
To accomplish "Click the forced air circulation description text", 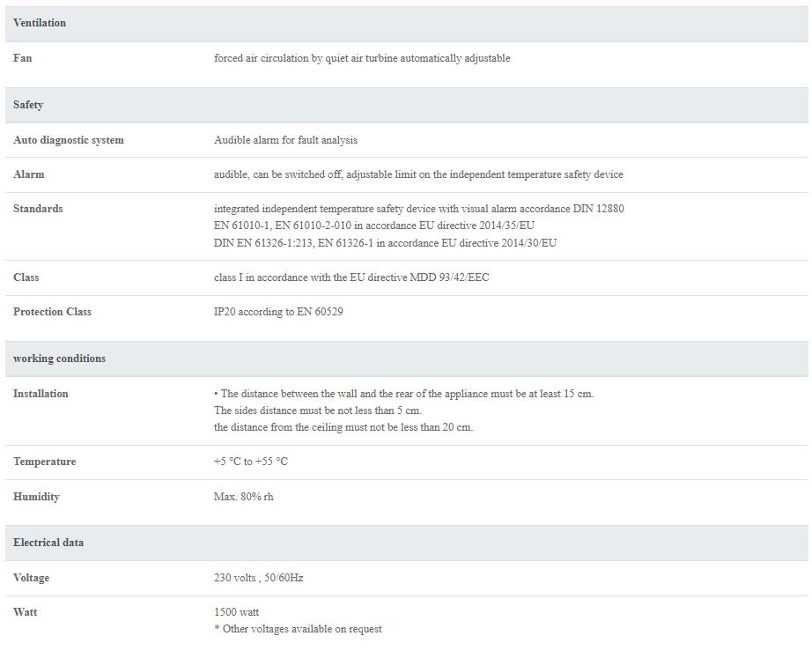I will (362, 58).
